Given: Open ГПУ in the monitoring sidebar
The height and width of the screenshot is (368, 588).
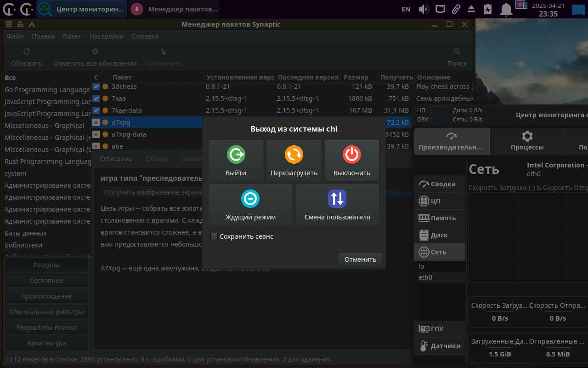Looking at the screenshot, I should [x=440, y=329].
